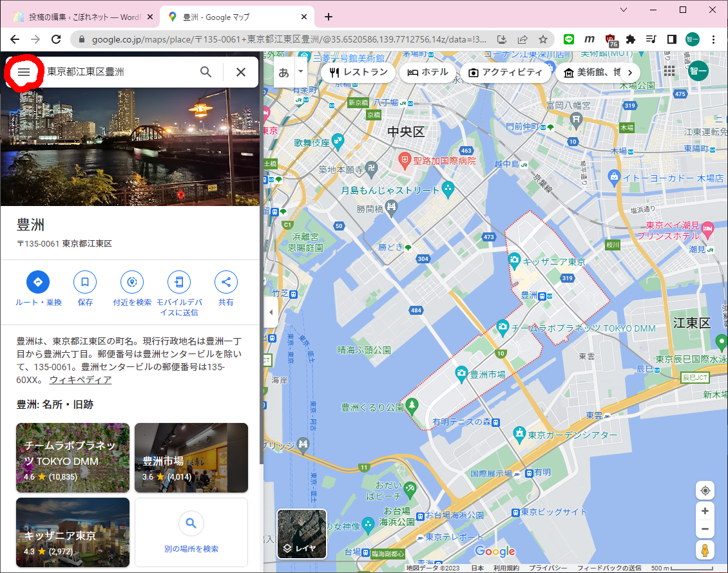Share the place via 共有 icon
The height and width of the screenshot is (573, 728).
click(226, 282)
